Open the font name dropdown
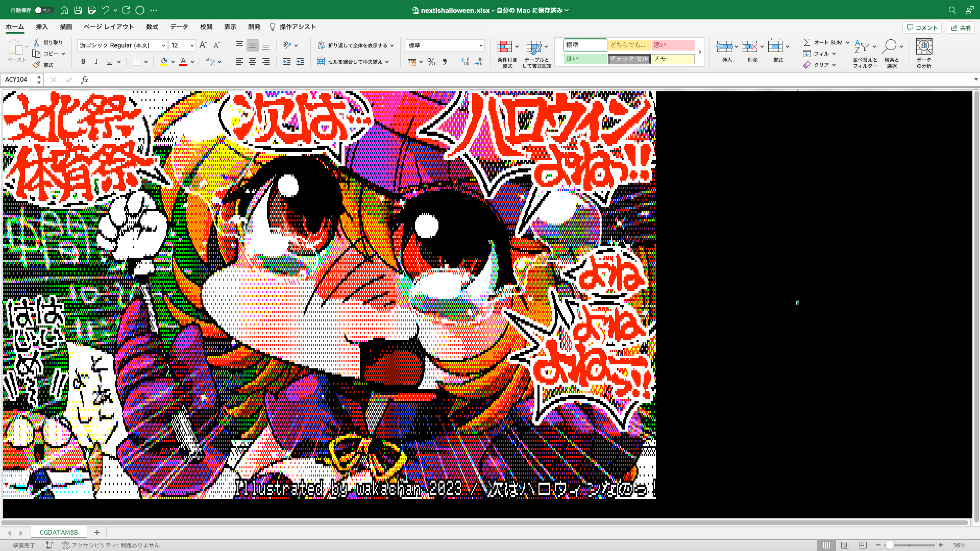 163,45
